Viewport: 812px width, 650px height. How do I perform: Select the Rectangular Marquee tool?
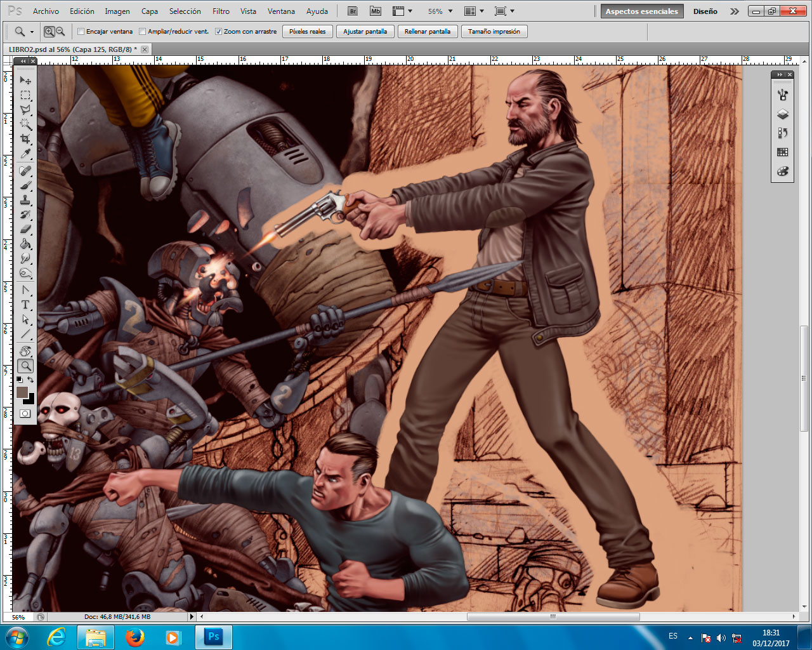25,95
